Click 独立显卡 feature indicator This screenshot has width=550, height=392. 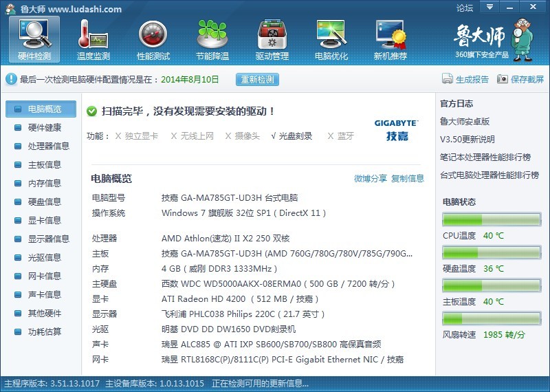(x=137, y=135)
